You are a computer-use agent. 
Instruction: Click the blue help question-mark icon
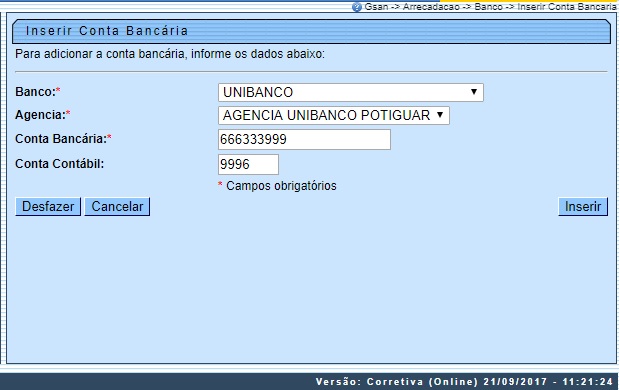356,7
